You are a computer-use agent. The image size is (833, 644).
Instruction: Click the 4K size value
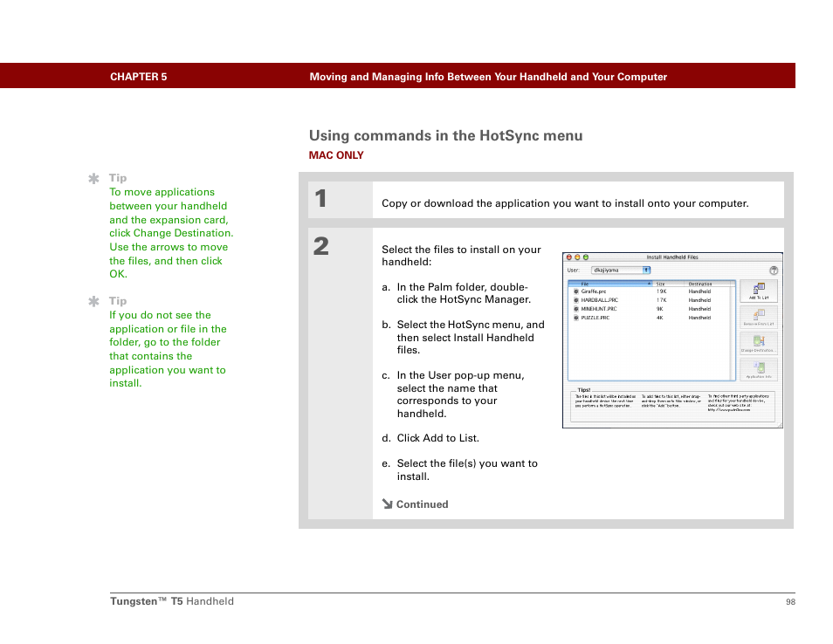pyautogui.click(x=660, y=318)
